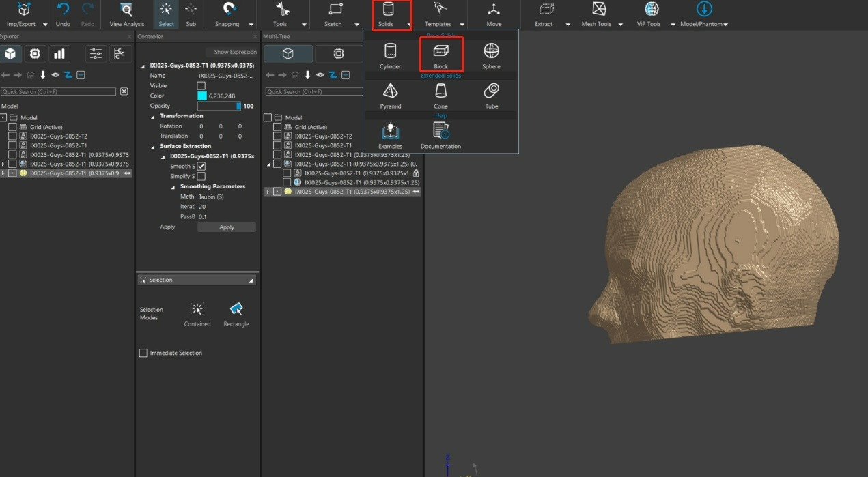
Task: Toggle the Visible checkbox in Controller
Action: (201, 86)
